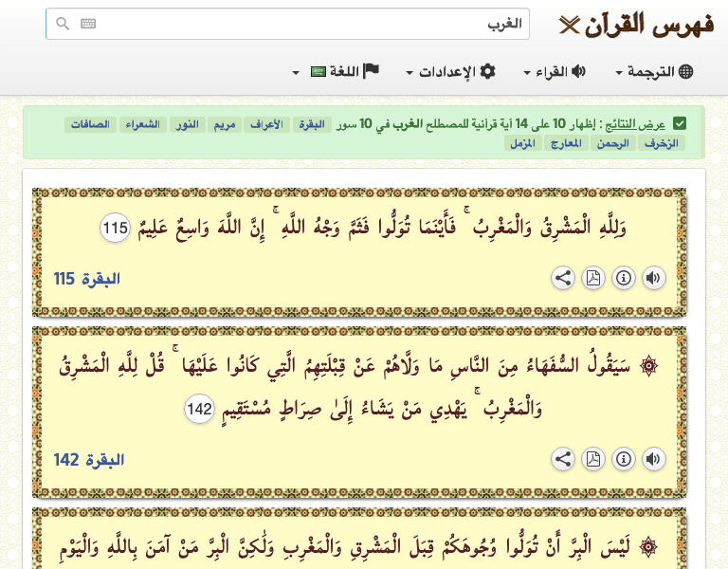Click the search field containing الغرب
Viewport: 728px width, 569px height.
[x=303, y=25]
